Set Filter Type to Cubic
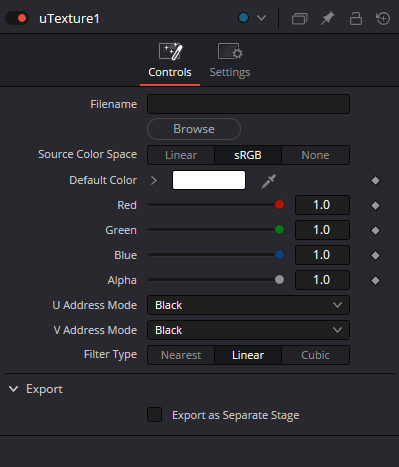Screen dimensions: 399x467 (x=315, y=355)
